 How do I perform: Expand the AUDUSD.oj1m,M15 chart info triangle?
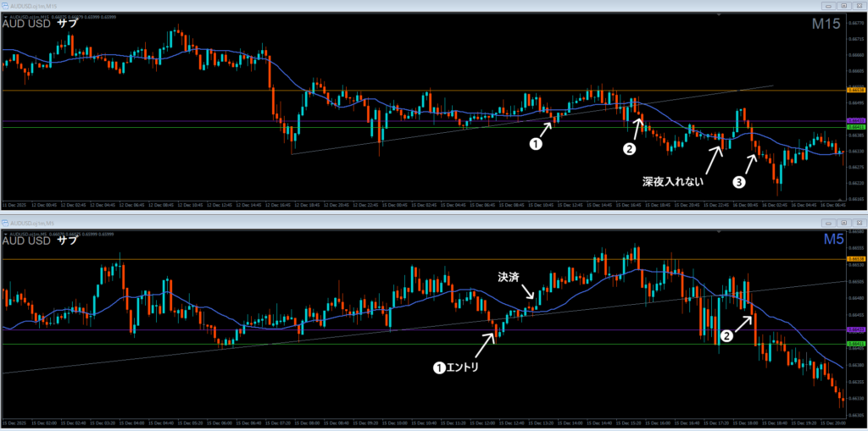tap(6, 17)
